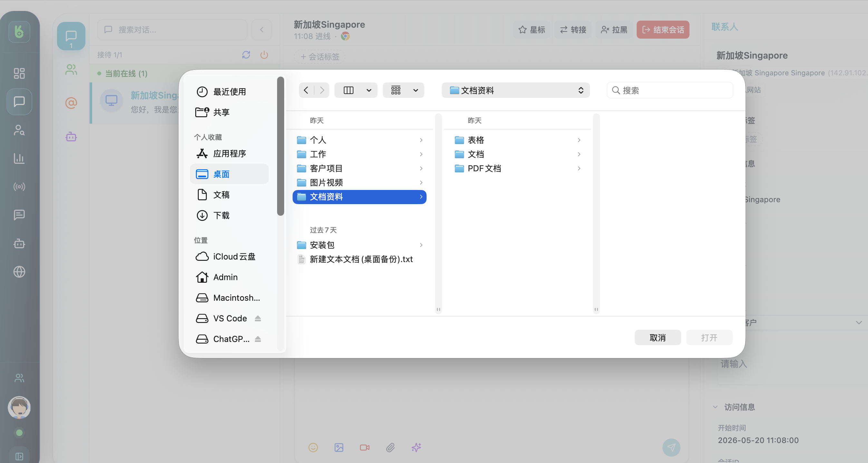Add a conversation tag via 会话标签
Viewport: 868px width, 463px height.
click(319, 57)
